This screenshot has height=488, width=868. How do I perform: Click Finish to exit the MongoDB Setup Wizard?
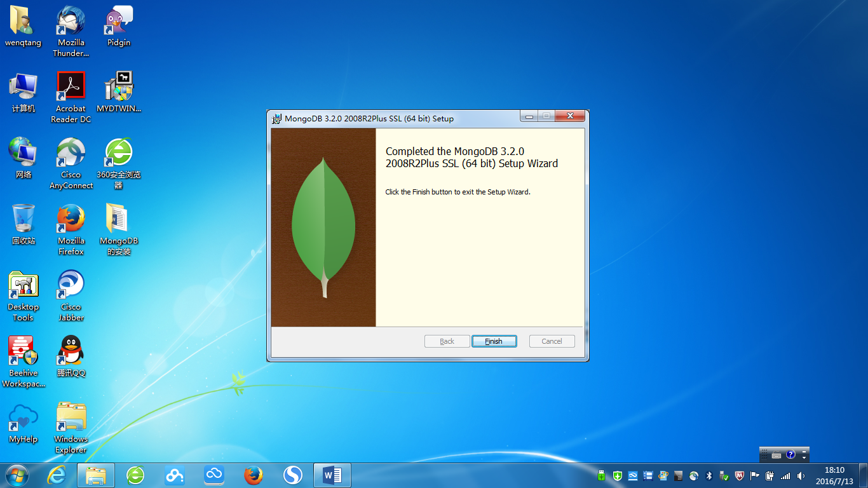click(494, 341)
